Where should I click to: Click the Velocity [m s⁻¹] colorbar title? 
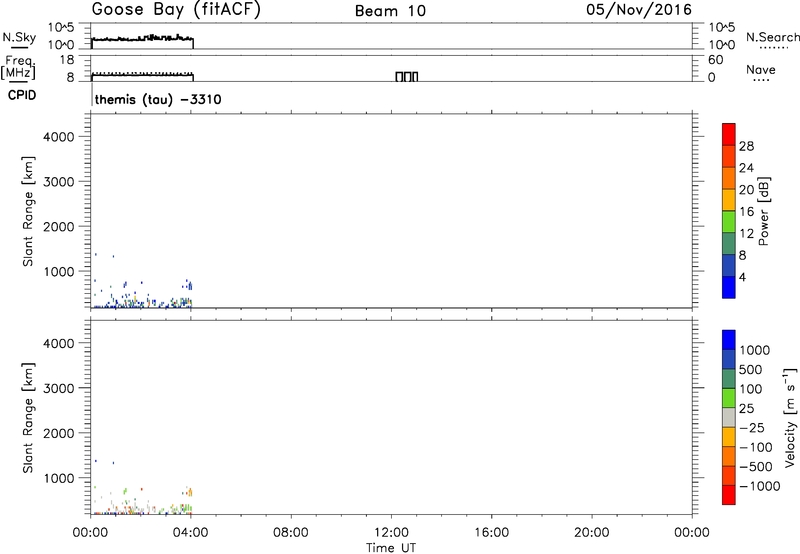tap(790, 417)
